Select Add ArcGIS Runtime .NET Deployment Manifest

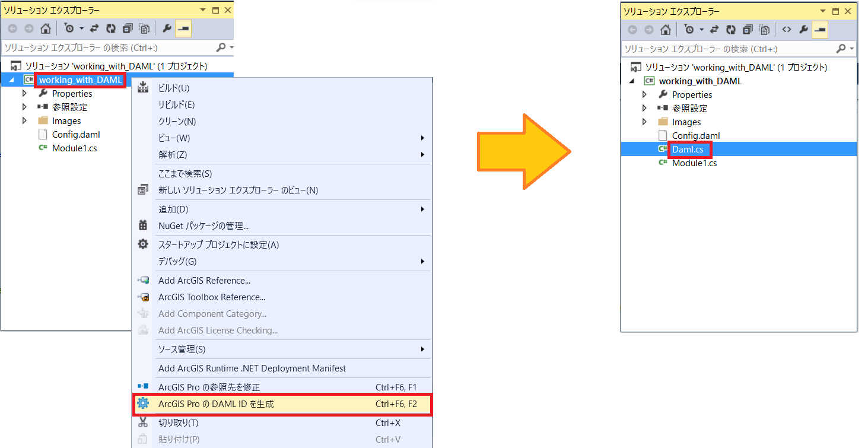pyautogui.click(x=282, y=368)
